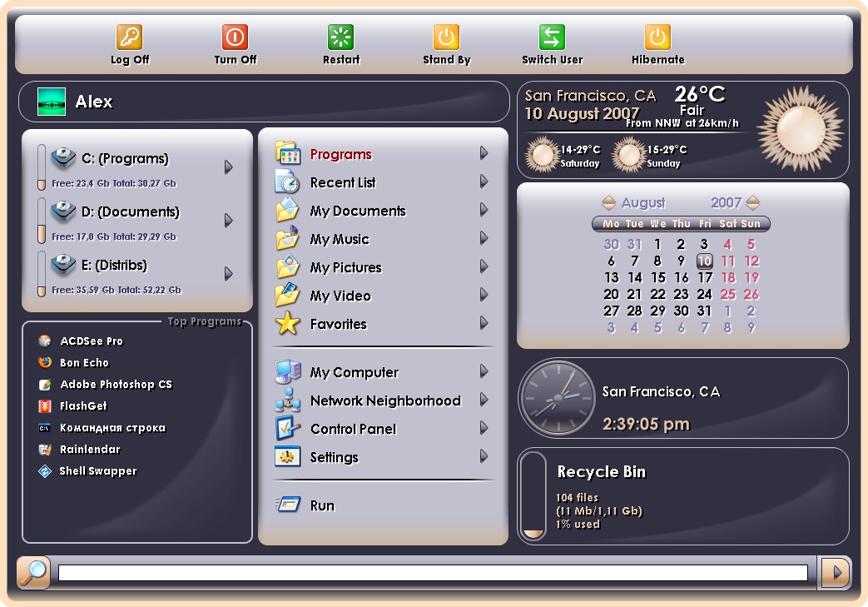868x607 pixels.
Task: Open My Music menu item
Action: pos(340,239)
